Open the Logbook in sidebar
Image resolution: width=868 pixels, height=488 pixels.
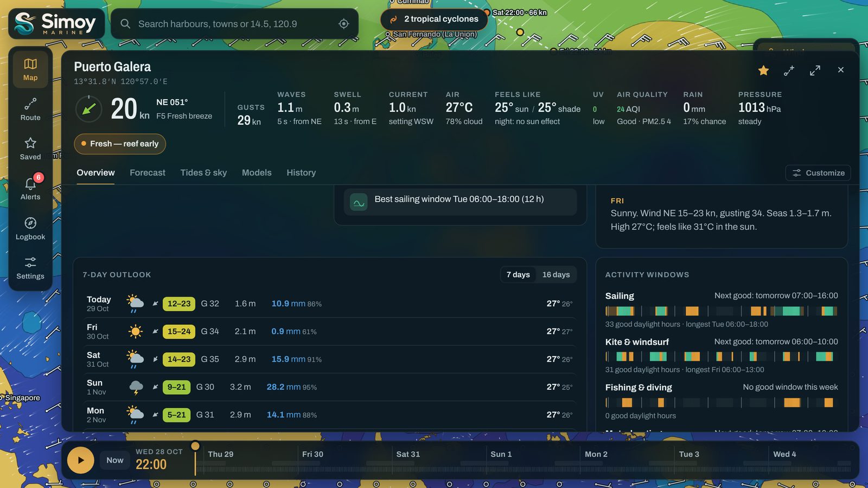coord(30,229)
